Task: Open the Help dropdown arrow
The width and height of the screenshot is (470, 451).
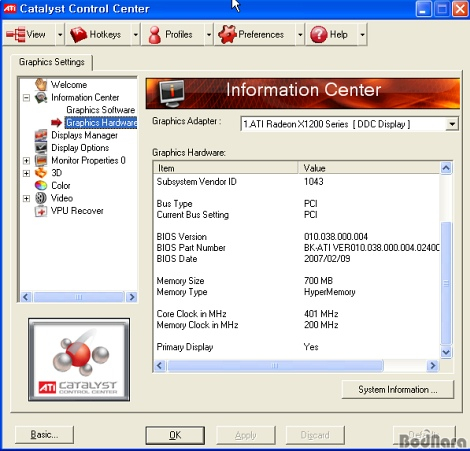Action: 362,34
